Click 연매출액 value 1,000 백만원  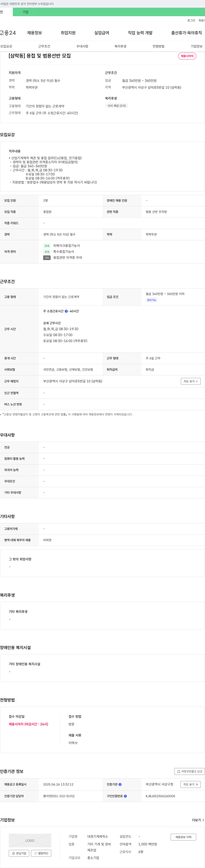pyautogui.click(x=148, y=844)
